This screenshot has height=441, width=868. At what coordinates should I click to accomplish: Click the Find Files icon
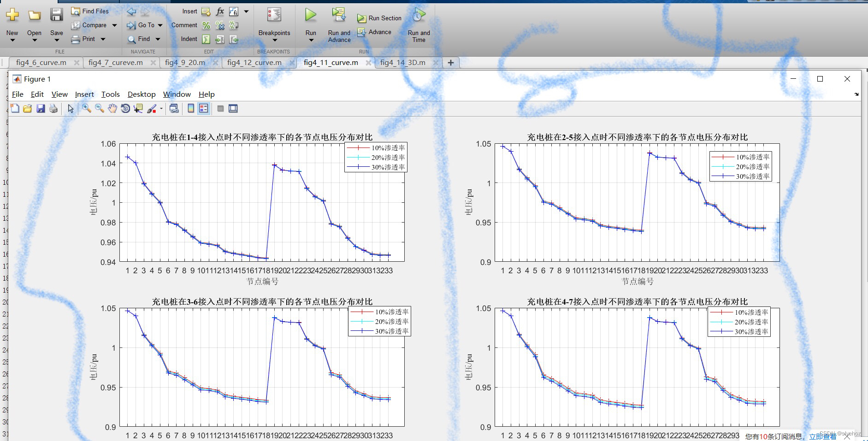click(x=76, y=11)
